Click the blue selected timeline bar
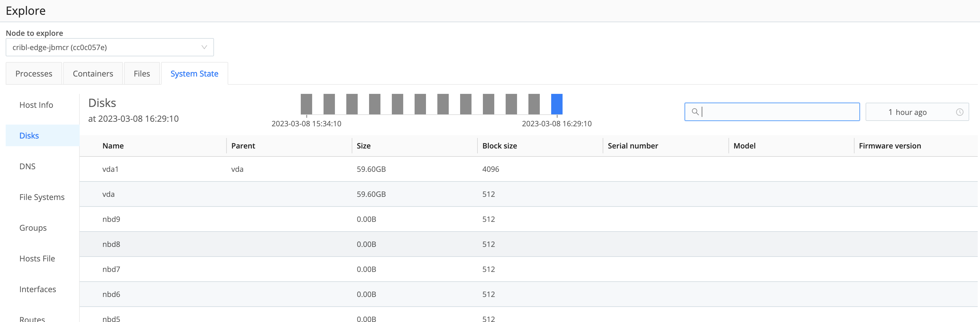The image size is (980, 322). coord(556,104)
